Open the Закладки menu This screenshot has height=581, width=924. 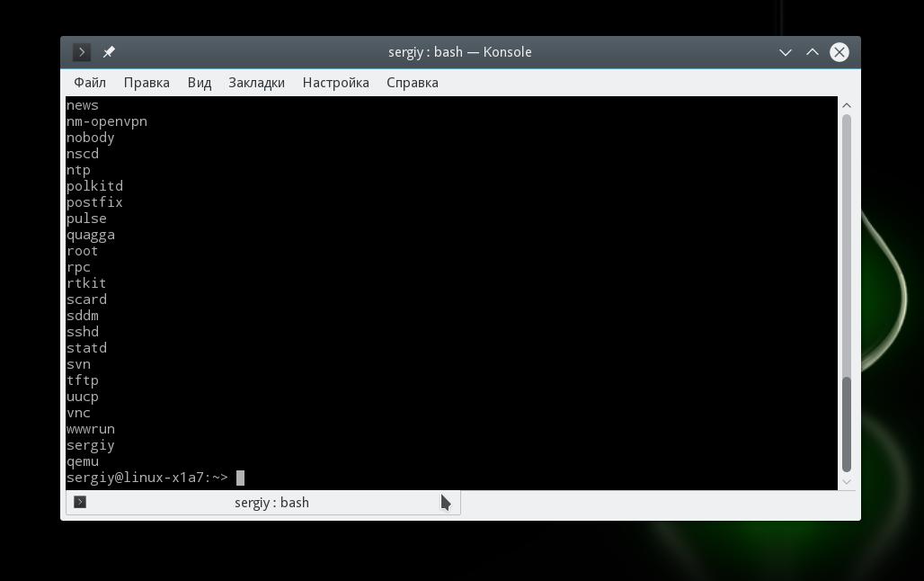[x=256, y=83]
